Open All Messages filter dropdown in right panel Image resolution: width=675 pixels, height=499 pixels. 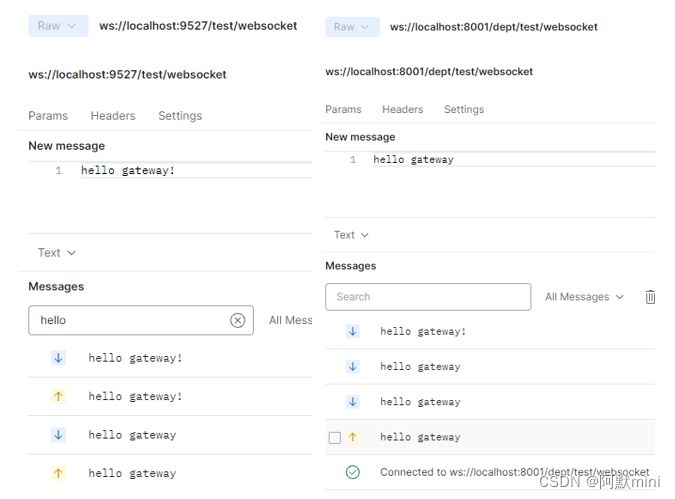pos(584,297)
